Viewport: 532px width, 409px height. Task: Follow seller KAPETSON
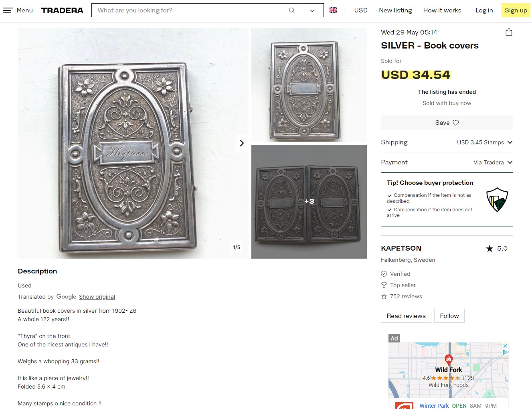[449, 316]
